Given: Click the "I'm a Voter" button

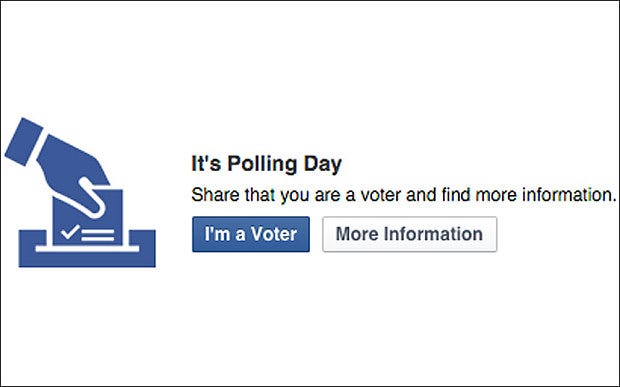Looking at the screenshot, I should tap(251, 234).
